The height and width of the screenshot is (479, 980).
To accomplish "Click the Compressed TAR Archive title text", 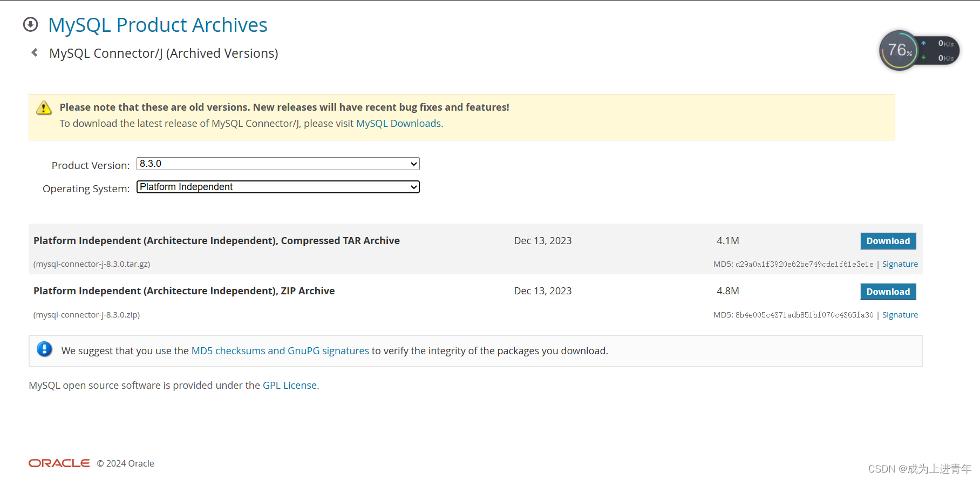I will coord(216,241).
